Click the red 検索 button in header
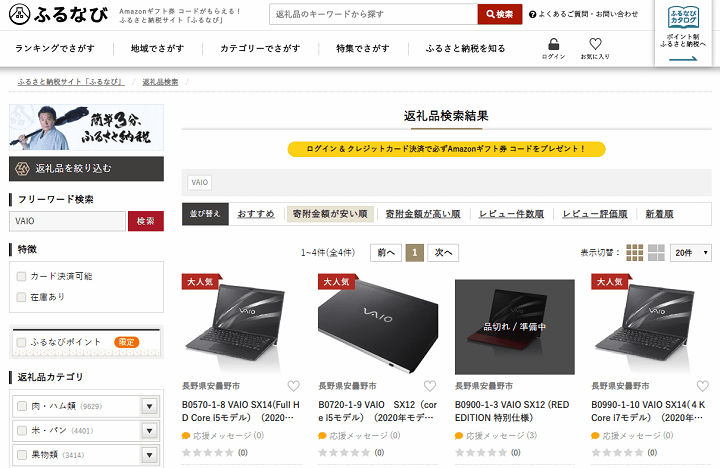Viewport: 720px width, 468px height. [x=500, y=14]
